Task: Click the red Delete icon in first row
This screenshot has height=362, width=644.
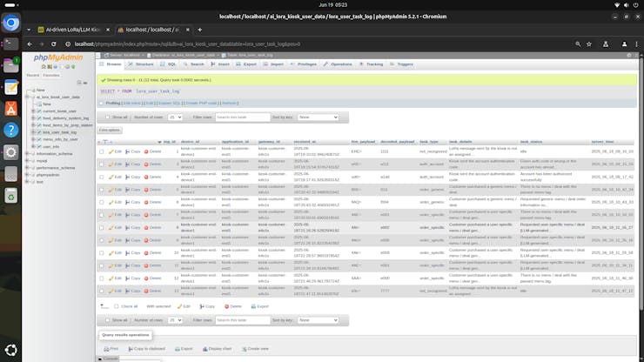Action: click(152, 151)
